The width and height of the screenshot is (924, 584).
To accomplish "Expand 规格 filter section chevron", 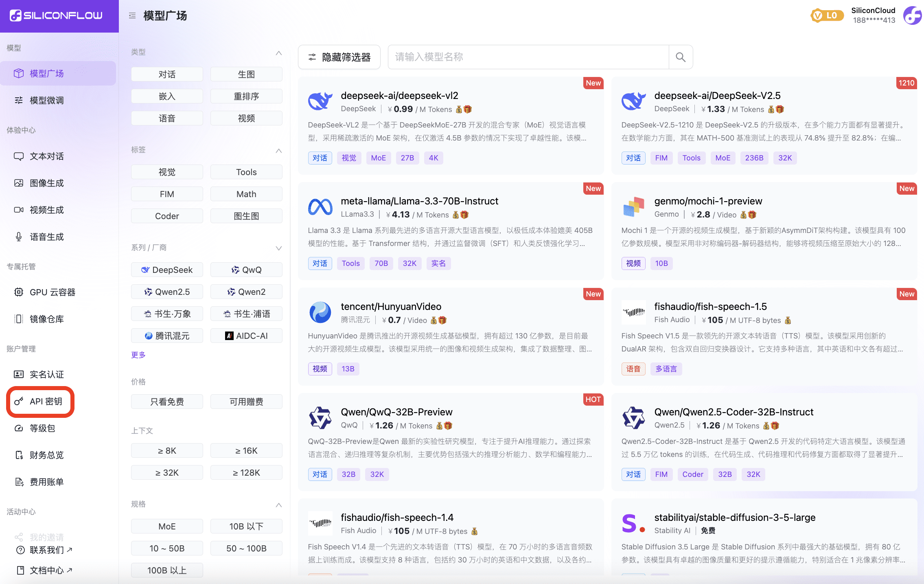I will [279, 504].
